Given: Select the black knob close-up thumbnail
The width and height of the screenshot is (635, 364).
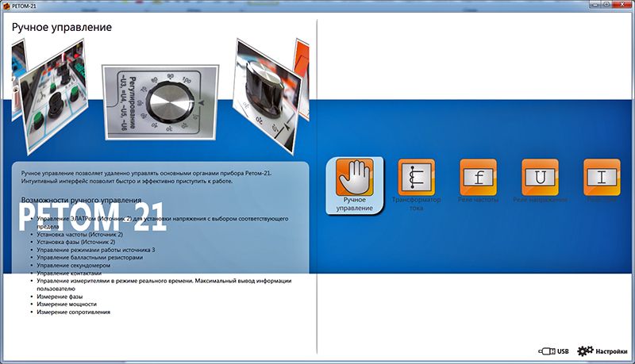Looking at the screenshot, I should 268,97.
